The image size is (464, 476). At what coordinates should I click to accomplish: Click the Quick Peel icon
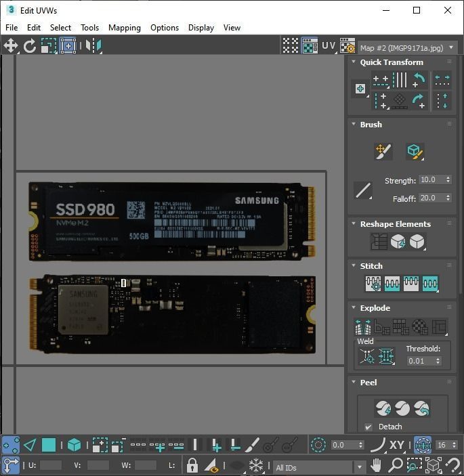click(x=383, y=408)
